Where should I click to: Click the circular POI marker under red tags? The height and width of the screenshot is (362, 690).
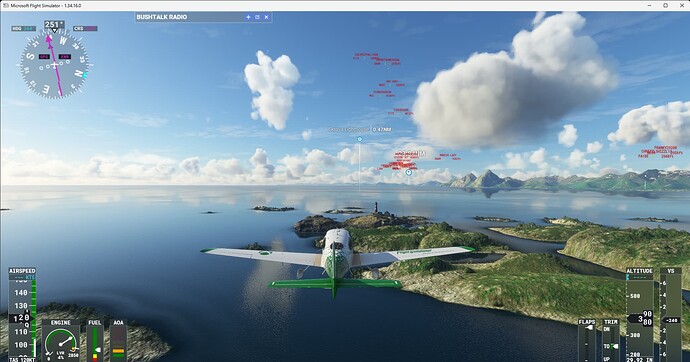tap(408, 172)
